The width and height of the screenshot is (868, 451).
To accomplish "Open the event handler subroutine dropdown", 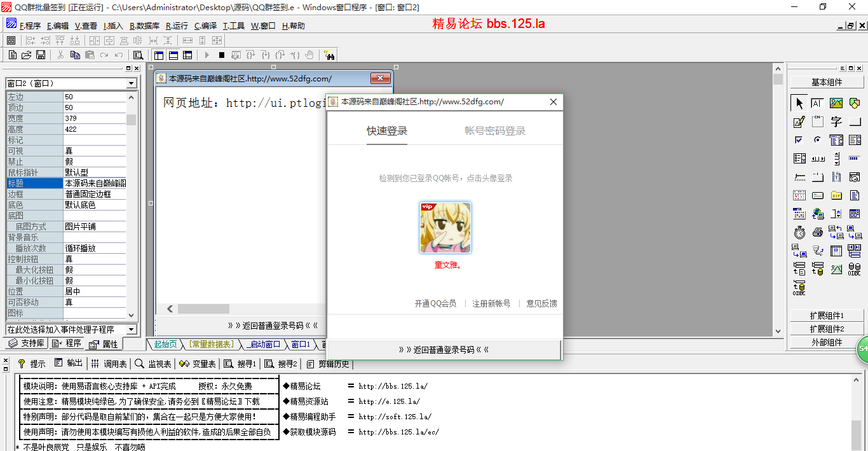I will 132,330.
